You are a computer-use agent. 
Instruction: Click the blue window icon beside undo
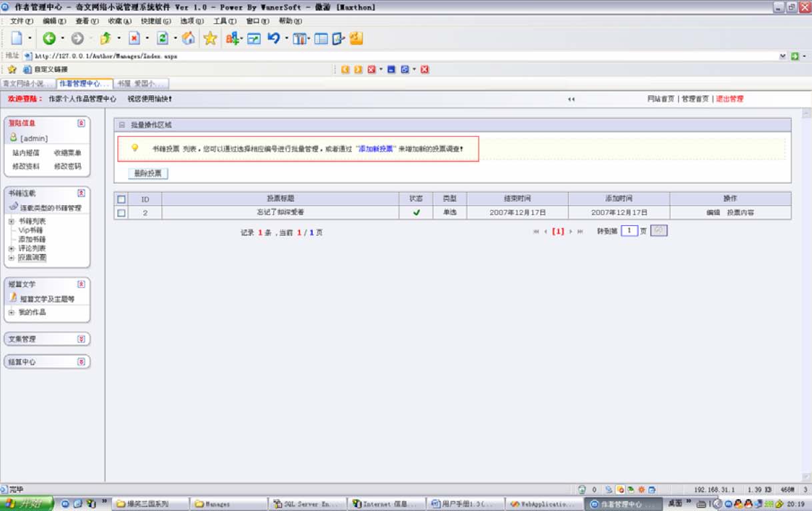click(253, 39)
